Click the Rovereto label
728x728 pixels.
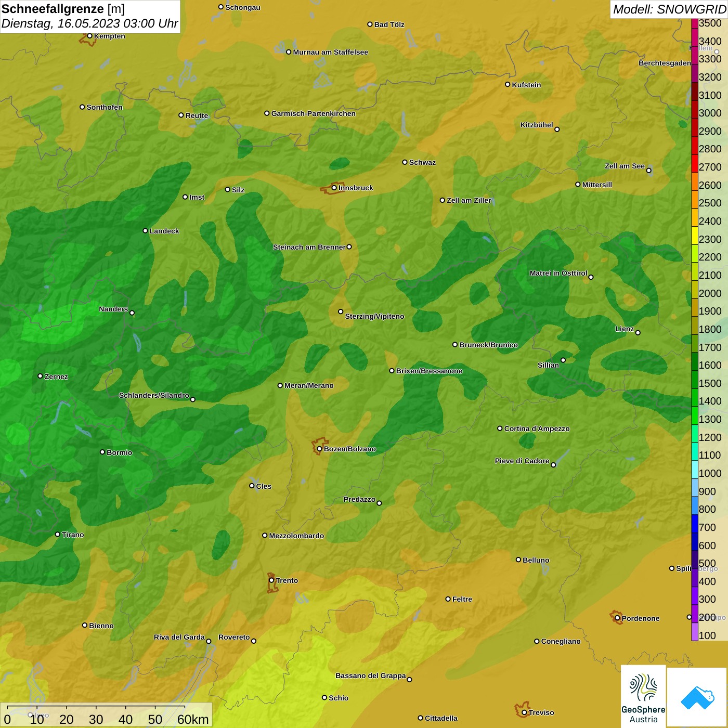coord(234,637)
